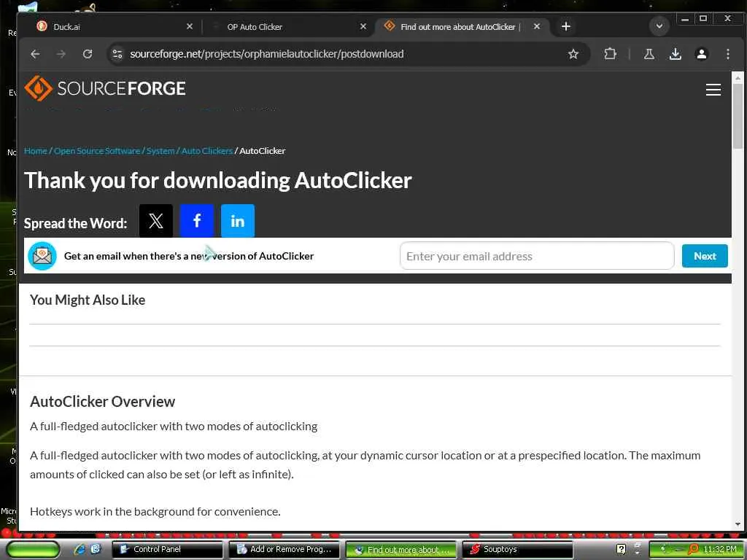This screenshot has width=747, height=560.
Task: Click Thank you for downloading AutoClicker heading
Action: [x=217, y=181]
